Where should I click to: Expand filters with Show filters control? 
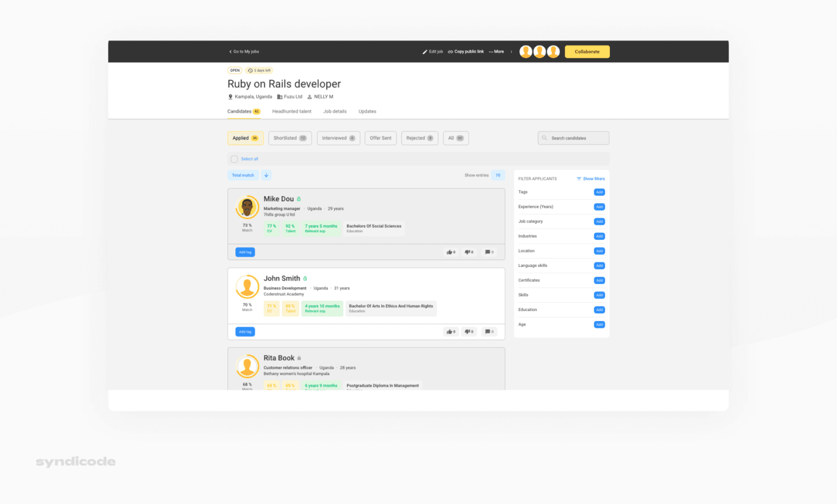pos(590,178)
